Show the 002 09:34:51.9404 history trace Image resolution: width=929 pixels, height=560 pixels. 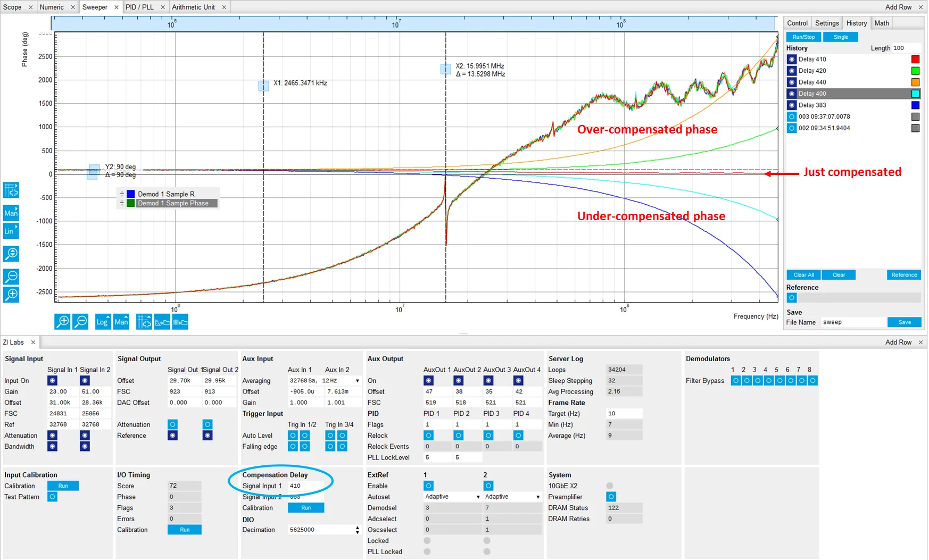[x=792, y=128]
